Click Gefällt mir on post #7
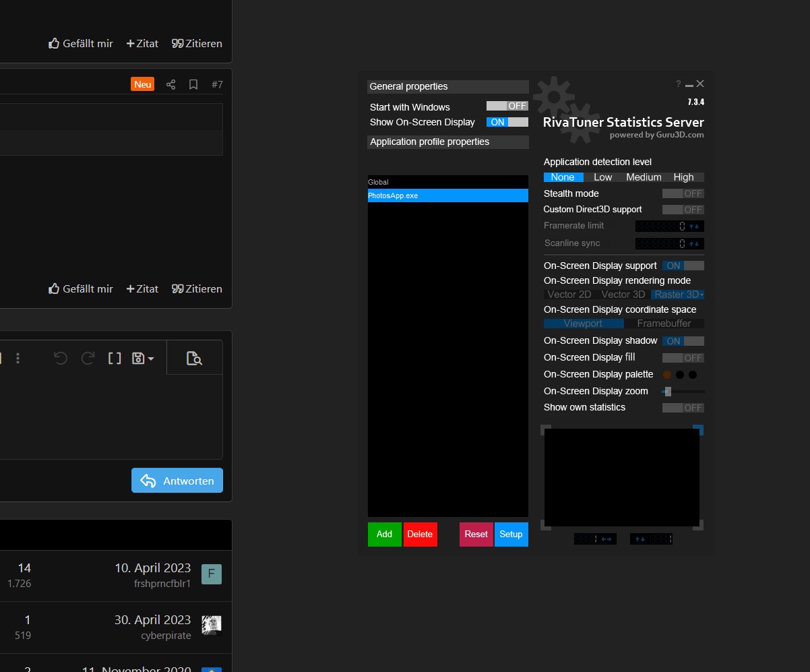 [x=81, y=288]
